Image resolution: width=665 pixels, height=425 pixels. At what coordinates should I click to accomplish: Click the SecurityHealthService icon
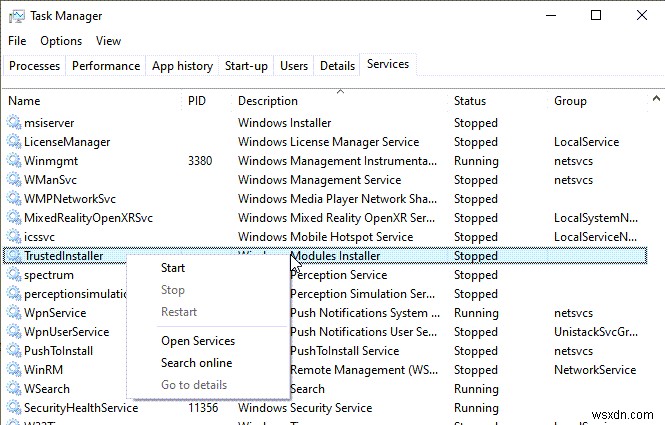(x=13, y=408)
